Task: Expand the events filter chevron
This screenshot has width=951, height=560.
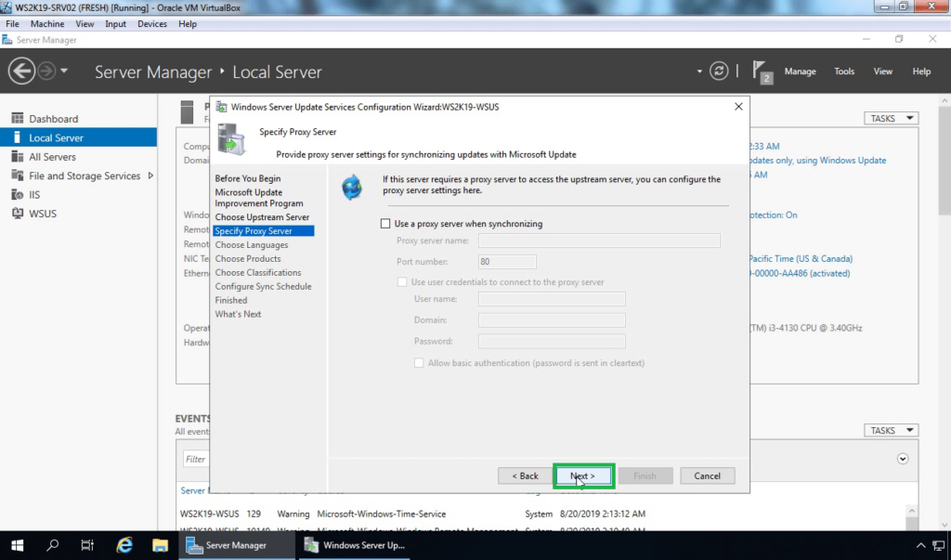Action: 903,459
